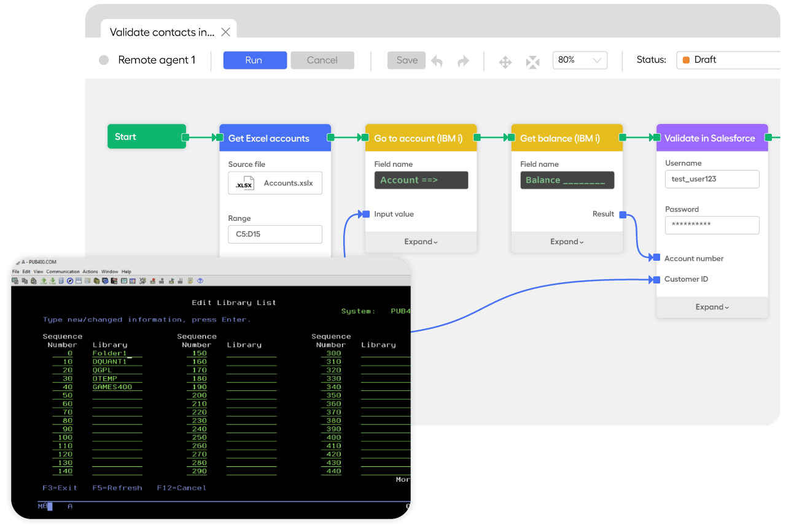This screenshot has height=532, width=786.
Task: Click the undo arrow in workflow toolbar
Action: tap(437, 61)
